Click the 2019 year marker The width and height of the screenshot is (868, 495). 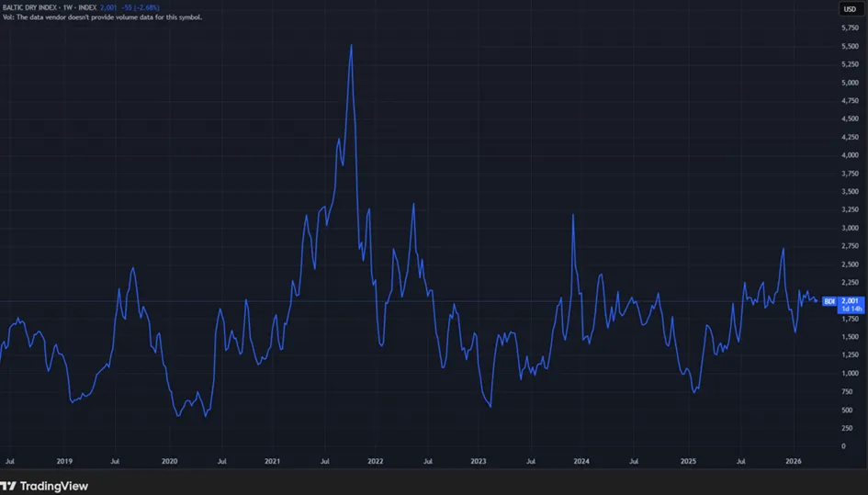[64, 461]
